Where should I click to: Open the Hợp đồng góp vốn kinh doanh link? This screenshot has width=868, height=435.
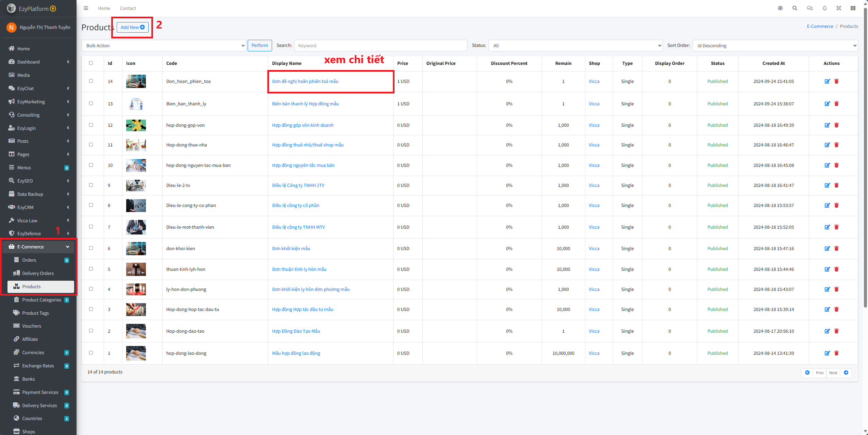click(303, 125)
